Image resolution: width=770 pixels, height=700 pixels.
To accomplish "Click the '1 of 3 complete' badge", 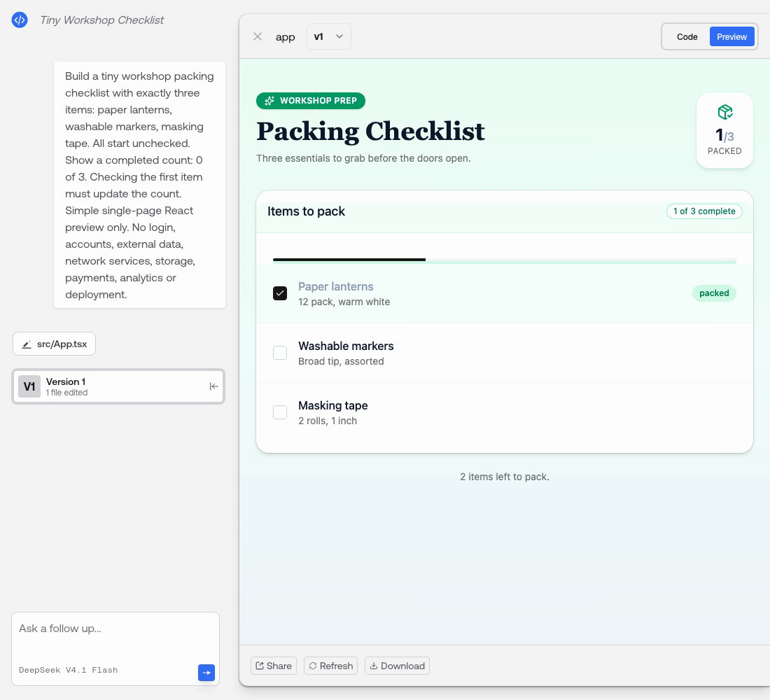I will tap(704, 211).
